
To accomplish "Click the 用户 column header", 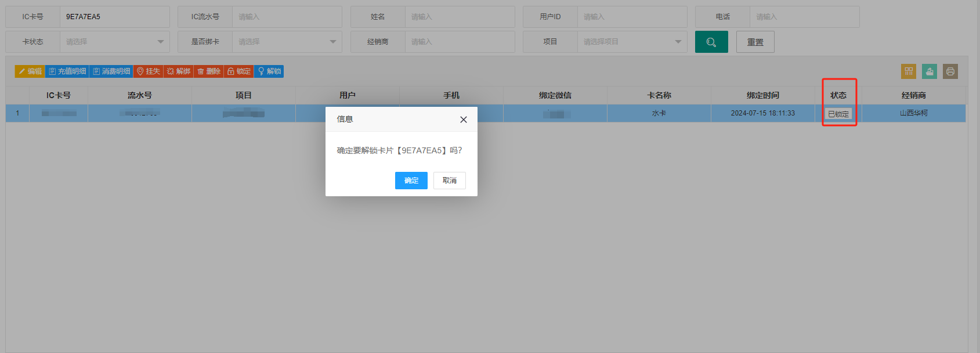I will click(x=348, y=95).
